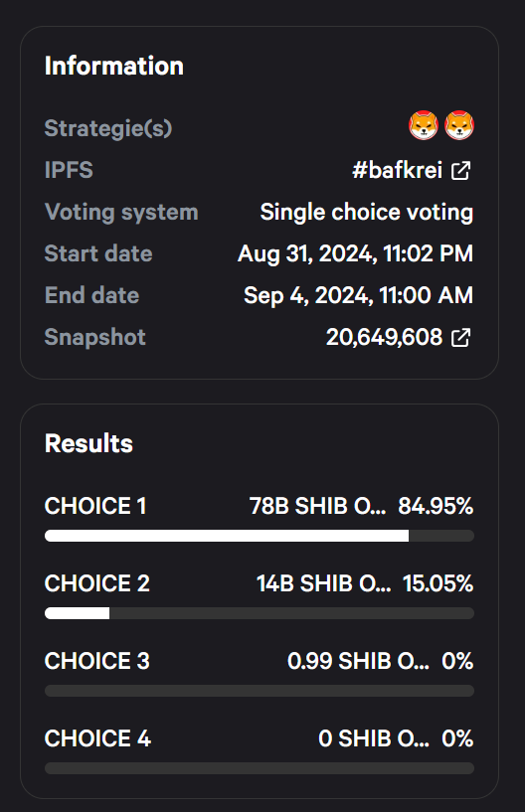Click the Aug 31, 2024 start date
The height and width of the screenshot is (812, 525).
pyautogui.click(x=355, y=253)
